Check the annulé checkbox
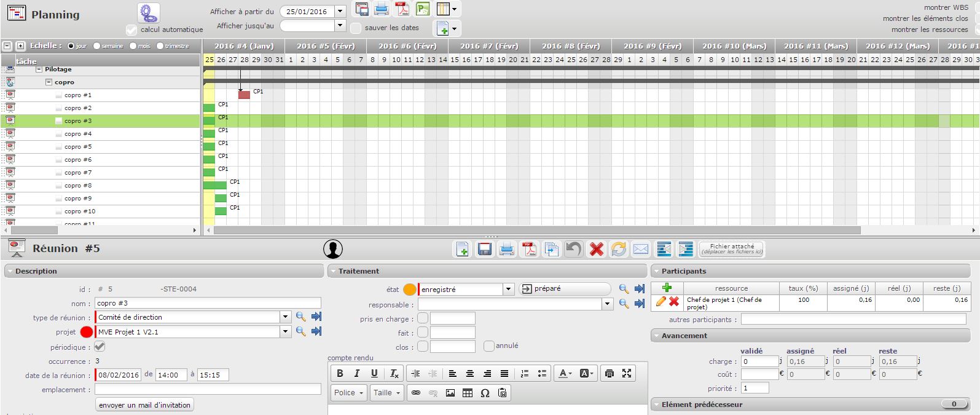Image resolution: width=980 pixels, height=415 pixels. (x=489, y=346)
